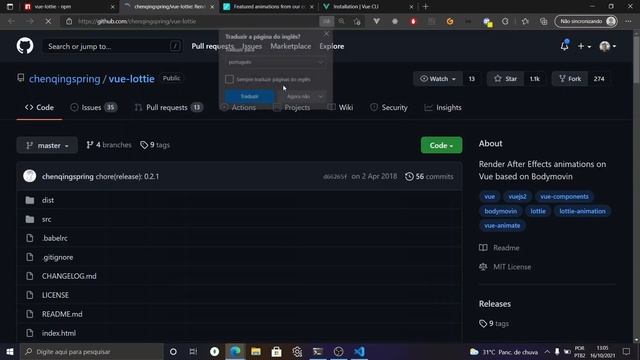View the 274 forks count
Screen dimensions: 640x360
(x=599, y=79)
